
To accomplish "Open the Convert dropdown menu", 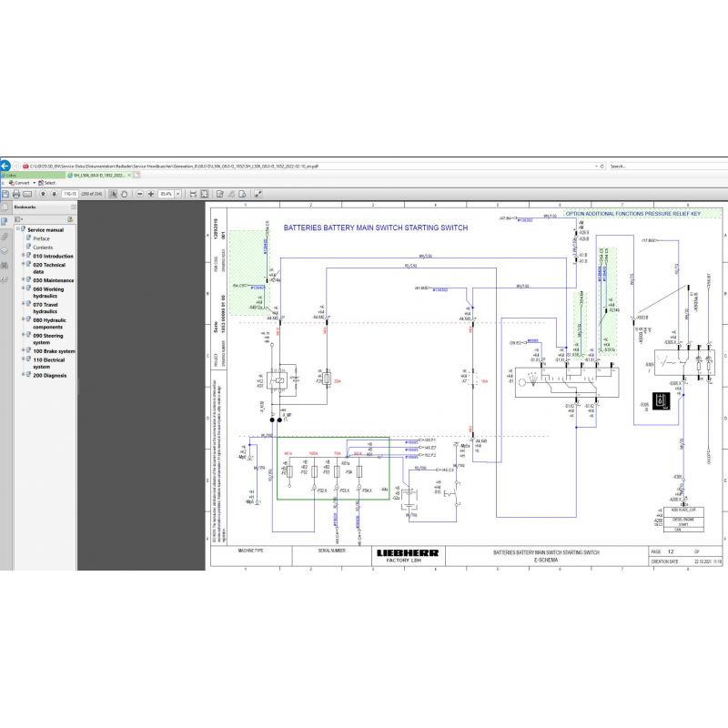I will [x=34, y=183].
